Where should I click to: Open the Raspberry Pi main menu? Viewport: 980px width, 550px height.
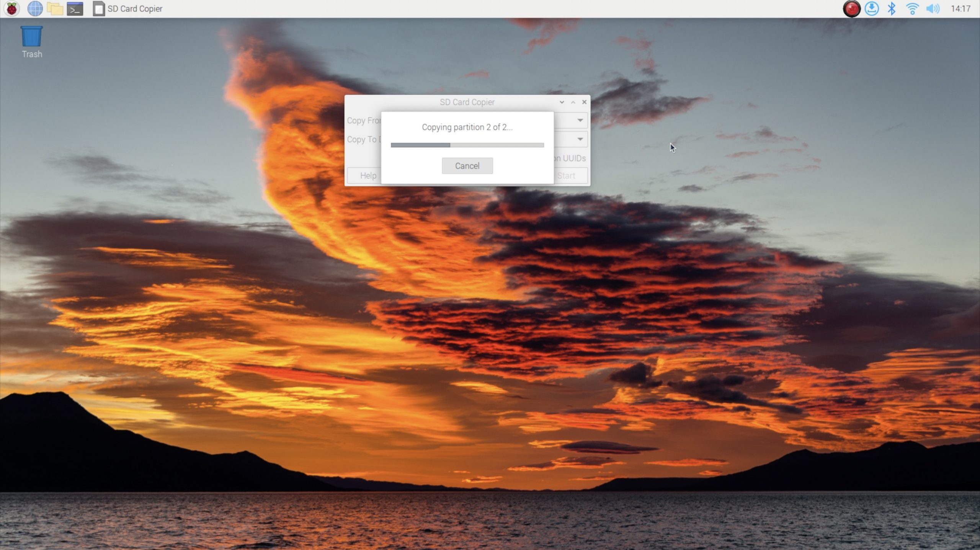(12, 8)
